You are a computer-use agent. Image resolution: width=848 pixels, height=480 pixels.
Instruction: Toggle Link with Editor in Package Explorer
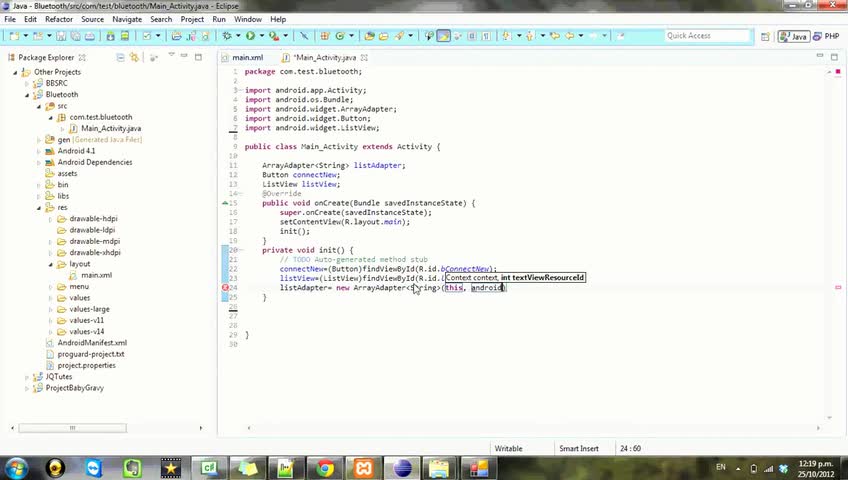(134, 57)
